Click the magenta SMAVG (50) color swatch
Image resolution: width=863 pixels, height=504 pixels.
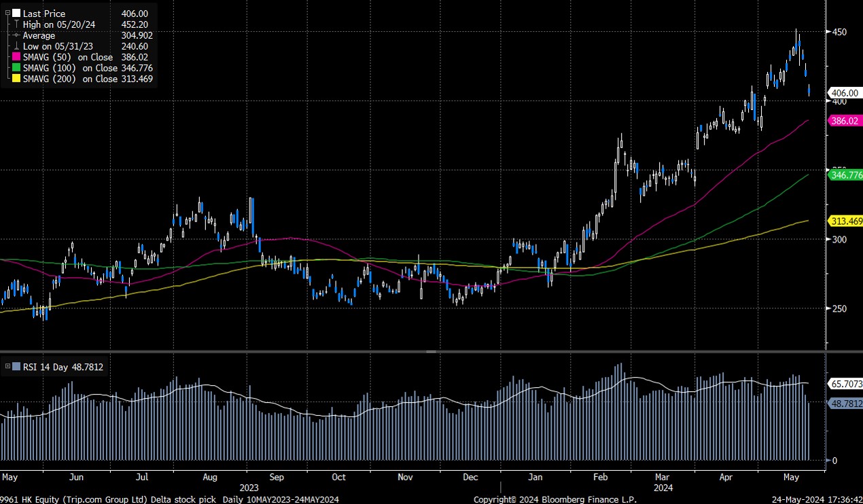coord(16,57)
